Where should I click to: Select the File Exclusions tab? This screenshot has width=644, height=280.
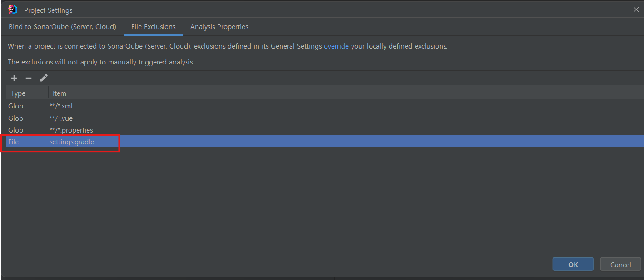click(154, 27)
